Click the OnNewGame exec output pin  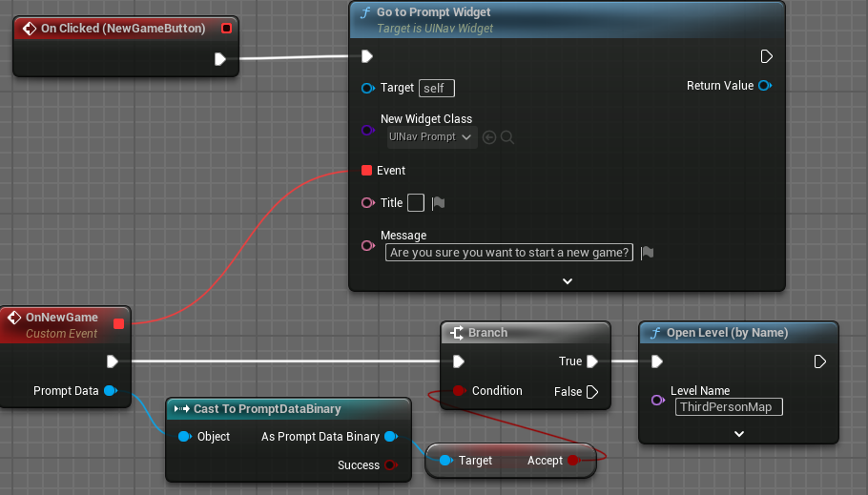coord(113,361)
